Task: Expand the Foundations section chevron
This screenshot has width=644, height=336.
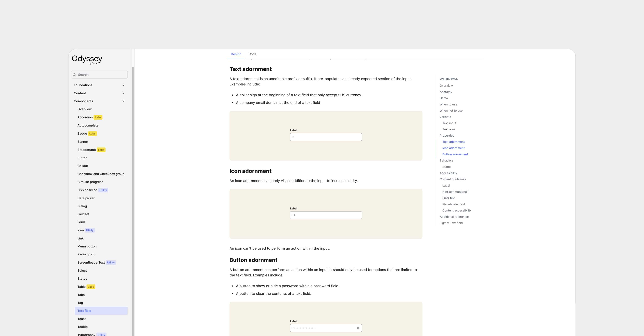Action: click(x=123, y=85)
